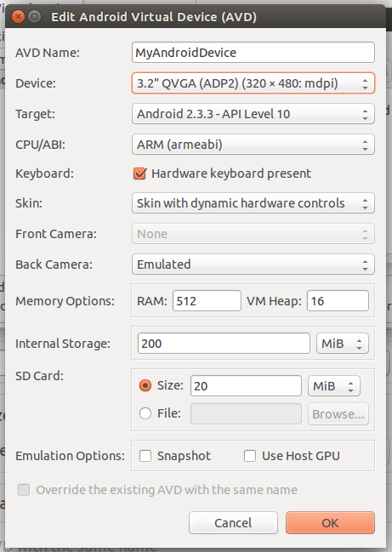
Task: Click the 'Emulation Options:' label
Action: click(70, 456)
